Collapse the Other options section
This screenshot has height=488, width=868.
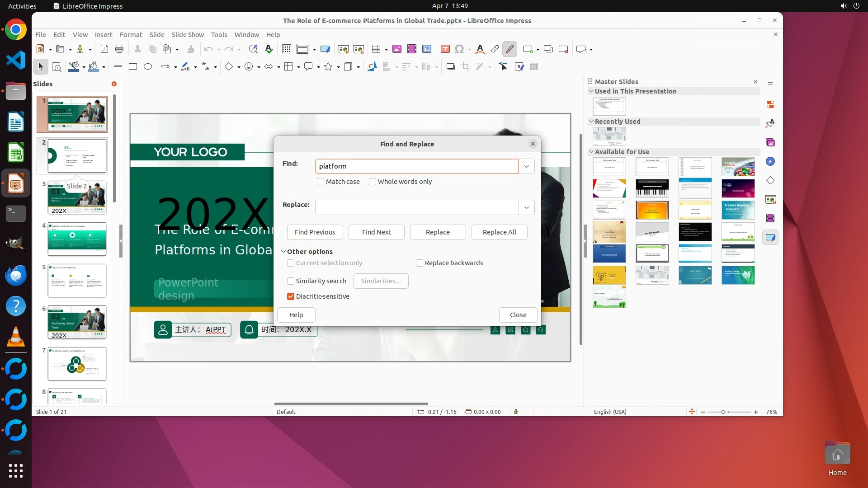[283, 252]
